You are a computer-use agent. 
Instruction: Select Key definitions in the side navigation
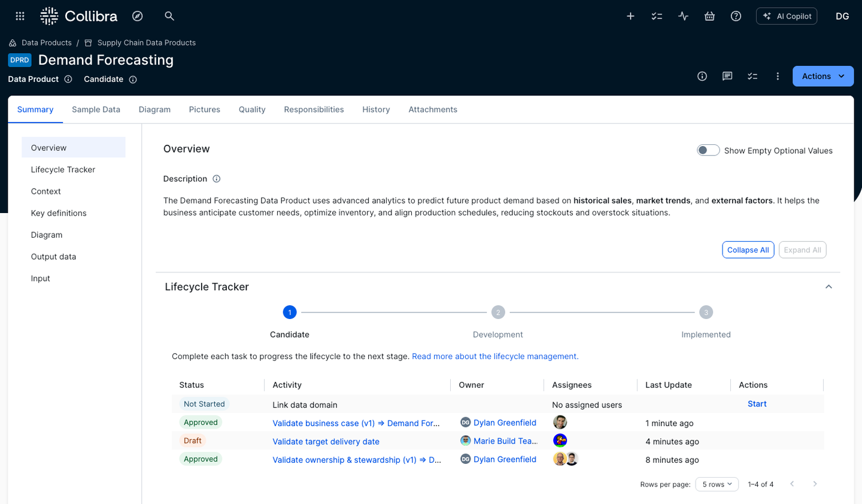pos(59,213)
